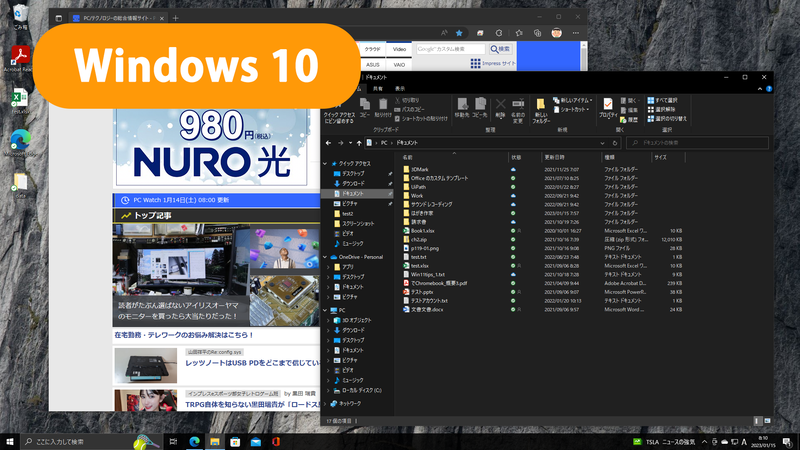Click the Mail app taskbar icon
This screenshot has width=800, height=450.
click(256, 442)
